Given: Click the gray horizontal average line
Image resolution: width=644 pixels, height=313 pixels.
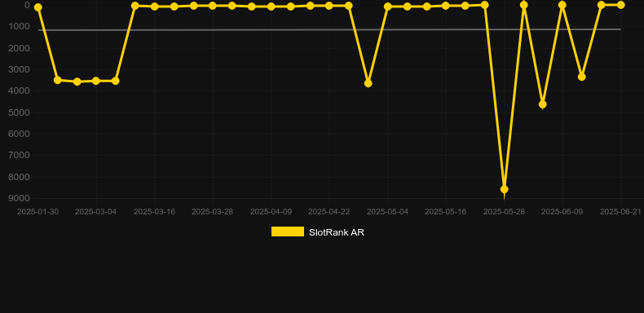Looking at the screenshot, I should tap(329, 29).
